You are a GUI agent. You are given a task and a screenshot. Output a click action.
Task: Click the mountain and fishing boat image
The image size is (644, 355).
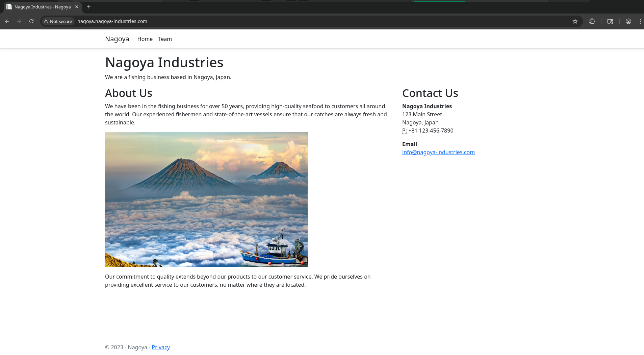tap(206, 199)
